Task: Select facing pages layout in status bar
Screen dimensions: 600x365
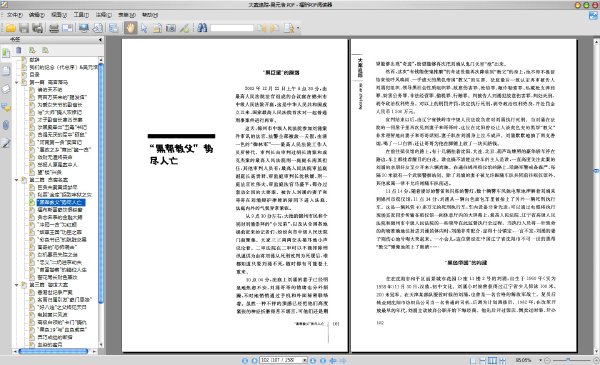Action: pyautogui.click(x=492, y=360)
